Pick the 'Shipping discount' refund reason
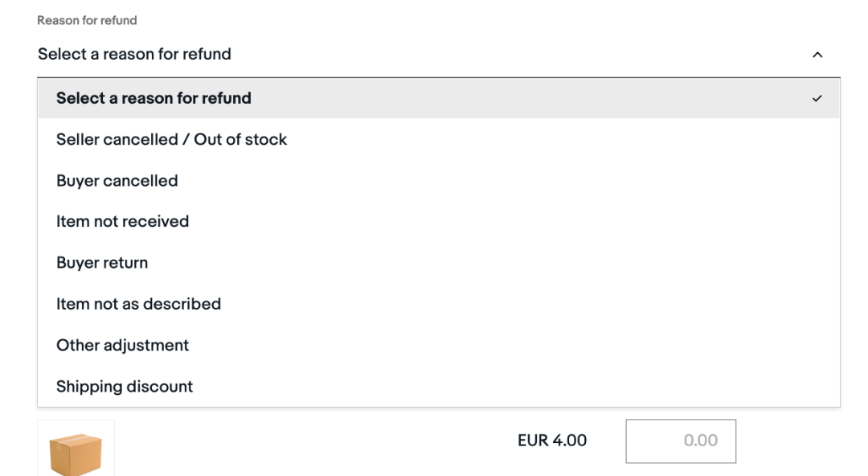Image resolution: width=868 pixels, height=476 pixels. point(125,386)
